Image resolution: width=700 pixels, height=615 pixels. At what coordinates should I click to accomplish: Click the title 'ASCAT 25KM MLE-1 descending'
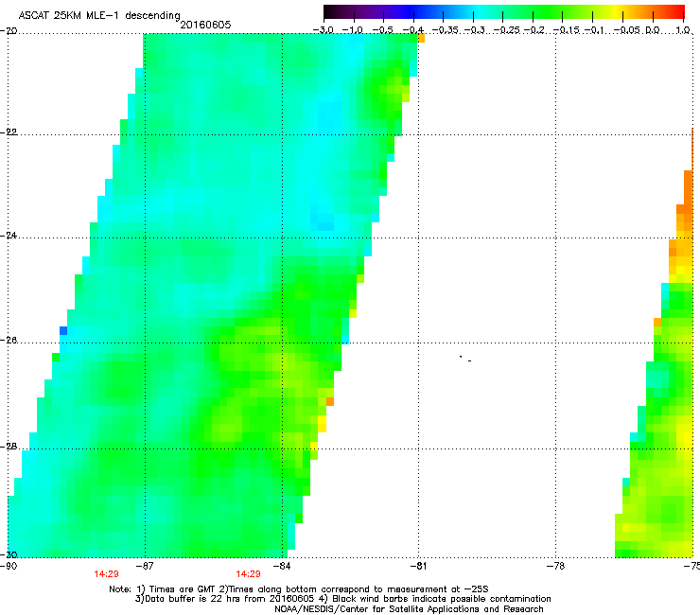tap(99, 15)
